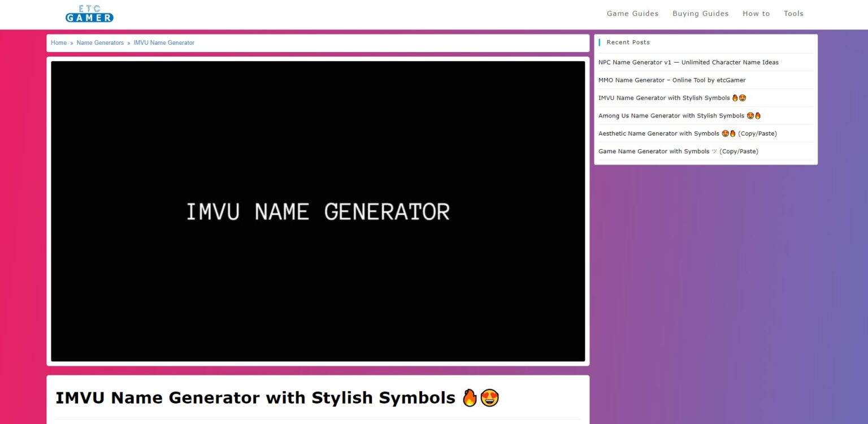Click the » separator after Home breadcrumb

pyautogui.click(x=72, y=43)
